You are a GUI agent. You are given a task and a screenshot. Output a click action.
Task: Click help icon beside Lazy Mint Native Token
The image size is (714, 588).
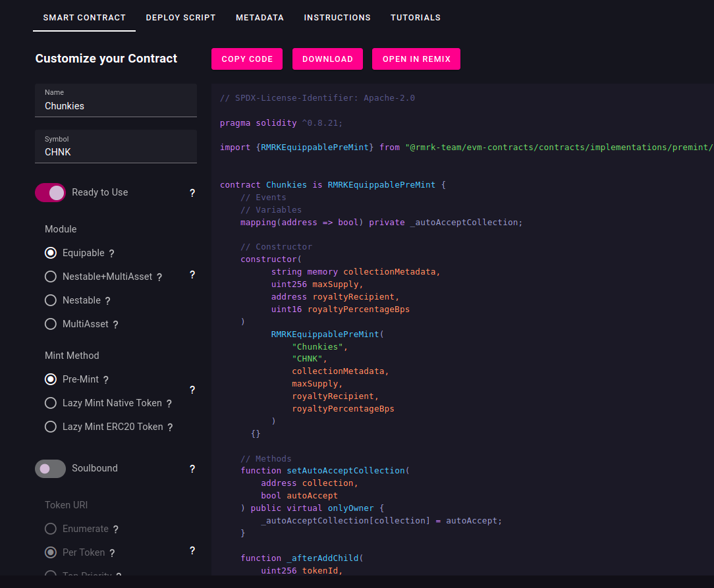point(169,404)
